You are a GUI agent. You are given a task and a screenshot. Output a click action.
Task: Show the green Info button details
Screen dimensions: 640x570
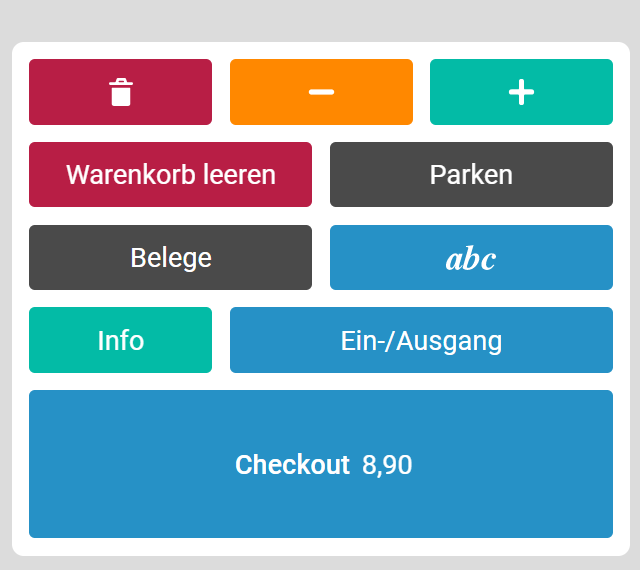tap(120, 340)
